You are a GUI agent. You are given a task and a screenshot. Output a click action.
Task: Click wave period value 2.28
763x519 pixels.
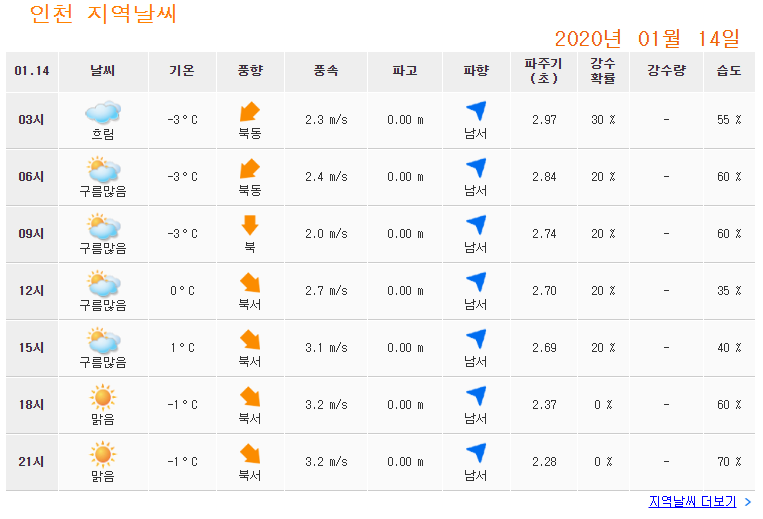coord(544,462)
